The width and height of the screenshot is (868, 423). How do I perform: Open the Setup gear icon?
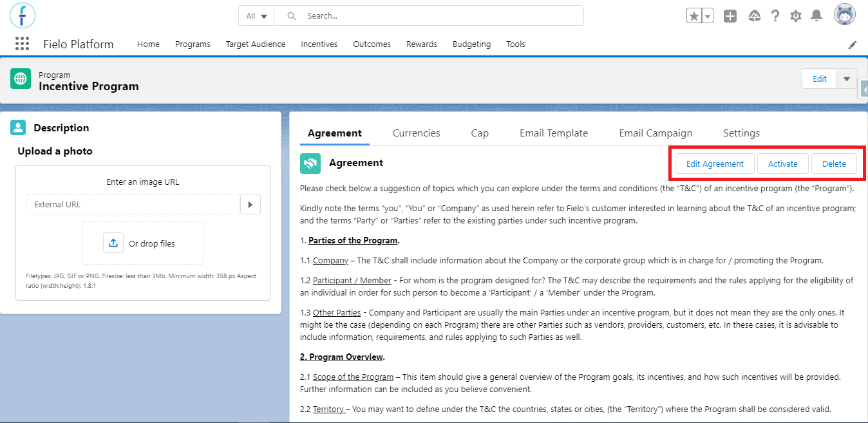click(796, 16)
